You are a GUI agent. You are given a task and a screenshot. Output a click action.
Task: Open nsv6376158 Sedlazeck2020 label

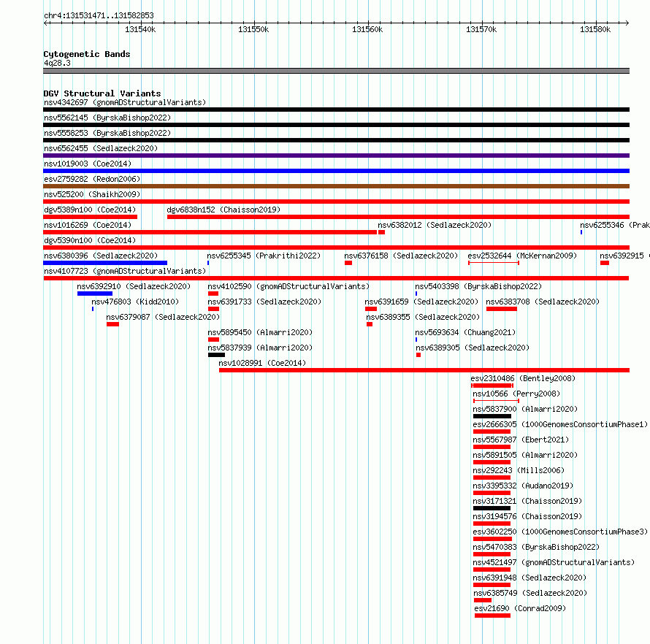click(401, 256)
